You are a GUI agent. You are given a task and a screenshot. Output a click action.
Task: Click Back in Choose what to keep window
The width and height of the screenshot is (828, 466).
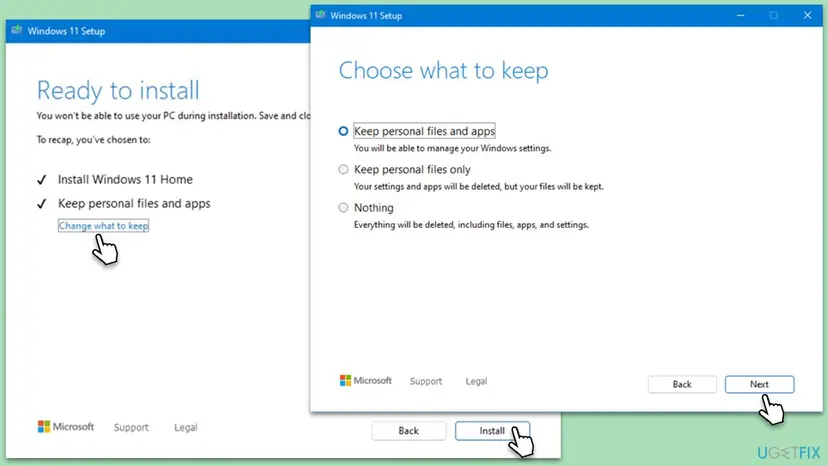click(682, 384)
